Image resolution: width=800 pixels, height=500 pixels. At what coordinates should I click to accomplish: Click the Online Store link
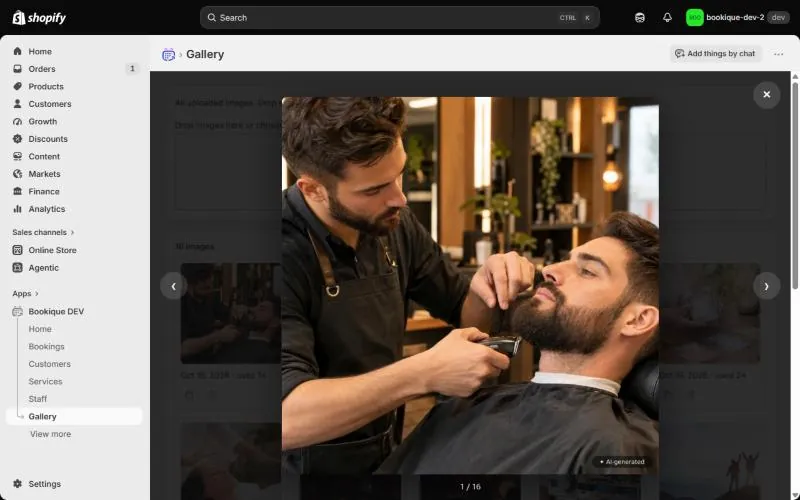(x=53, y=250)
